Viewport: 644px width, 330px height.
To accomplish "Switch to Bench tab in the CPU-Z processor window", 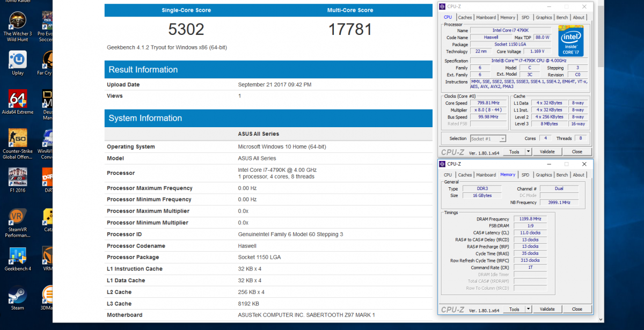I will coord(562,17).
